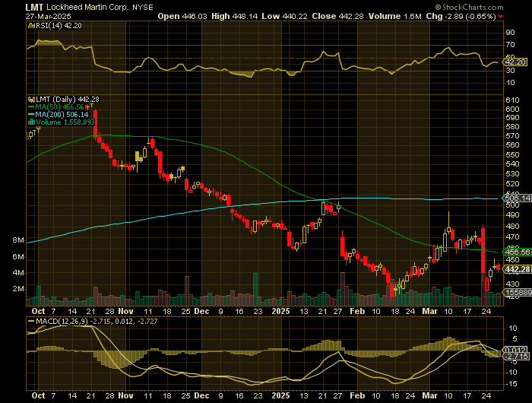This screenshot has width=532, height=403.
Task: Click the 500 label on price axis
Action: pyautogui.click(x=513, y=205)
